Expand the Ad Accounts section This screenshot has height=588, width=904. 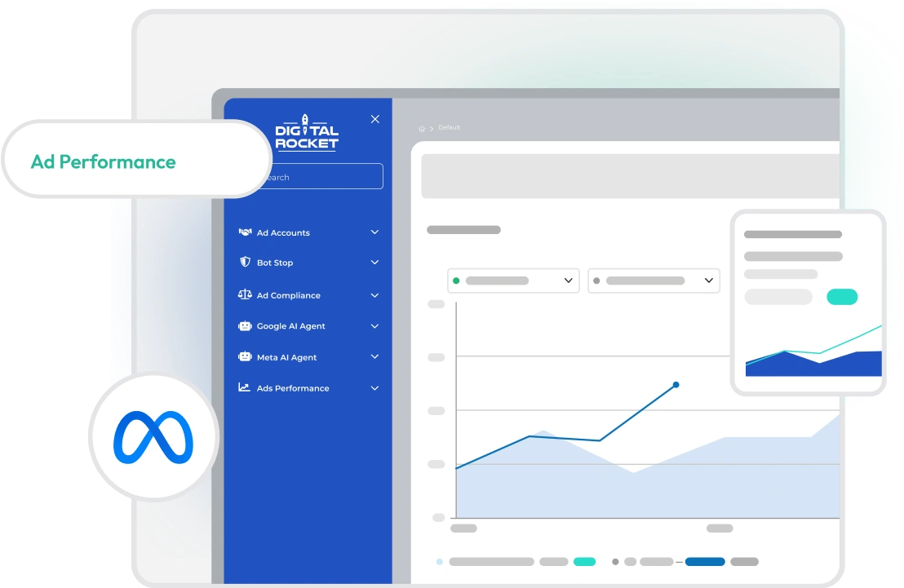(374, 232)
